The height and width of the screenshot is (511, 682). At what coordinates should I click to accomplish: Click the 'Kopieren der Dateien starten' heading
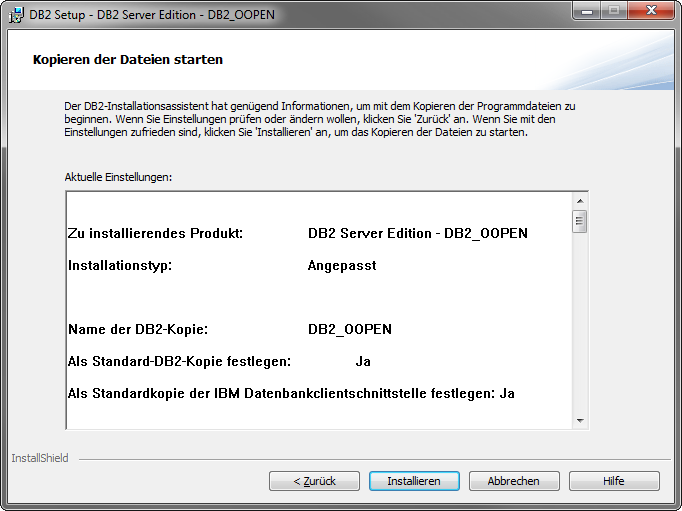point(128,60)
